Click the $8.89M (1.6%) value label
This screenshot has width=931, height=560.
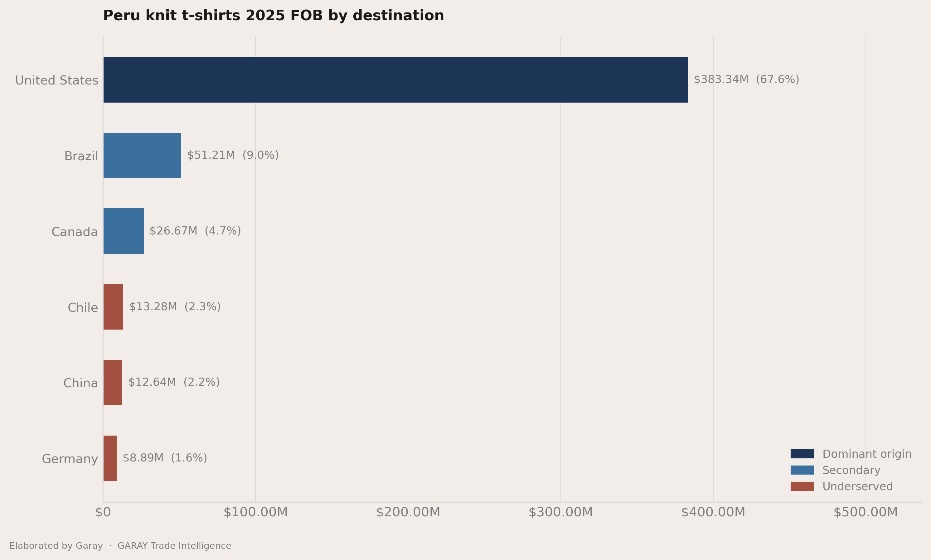tap(165, 458)
